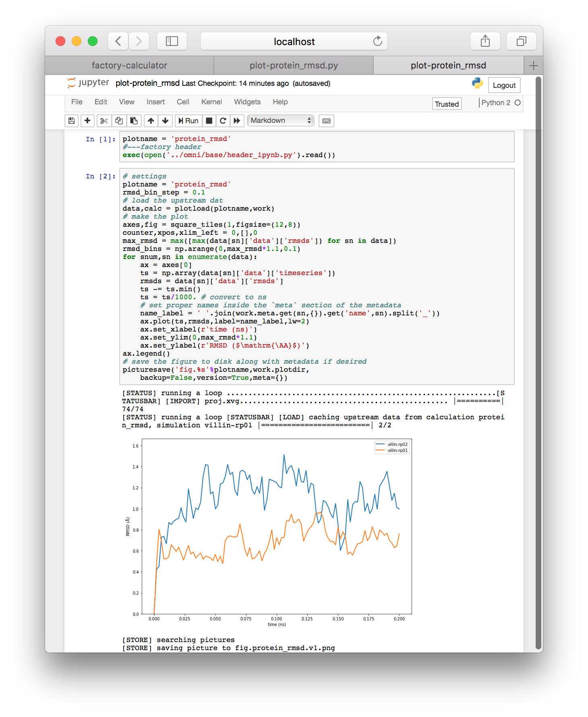Open the Safari share icon
588x717 pixels.
pos(485,41)
